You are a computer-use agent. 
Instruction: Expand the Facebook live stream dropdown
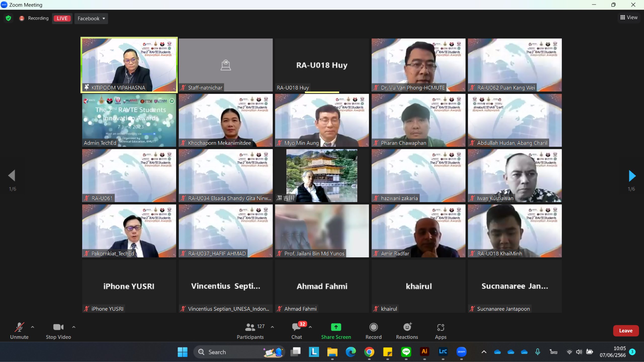91,18
